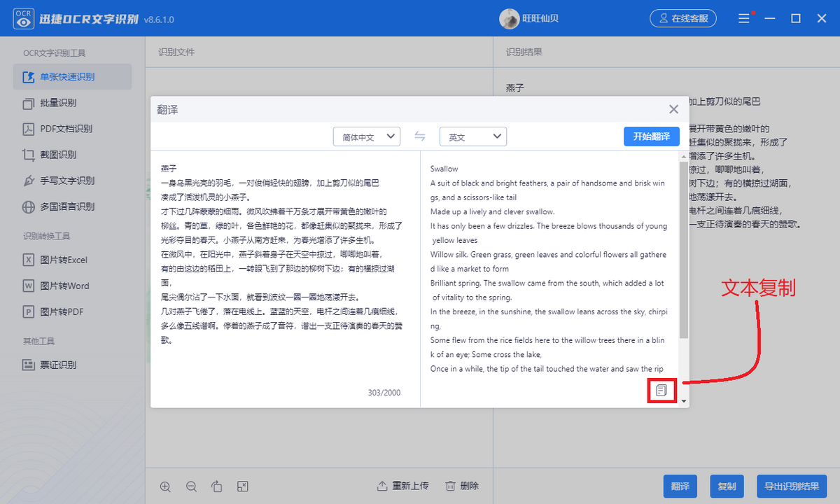
Task: Open the target language dropdown 英文
Action: click(472, 136)
